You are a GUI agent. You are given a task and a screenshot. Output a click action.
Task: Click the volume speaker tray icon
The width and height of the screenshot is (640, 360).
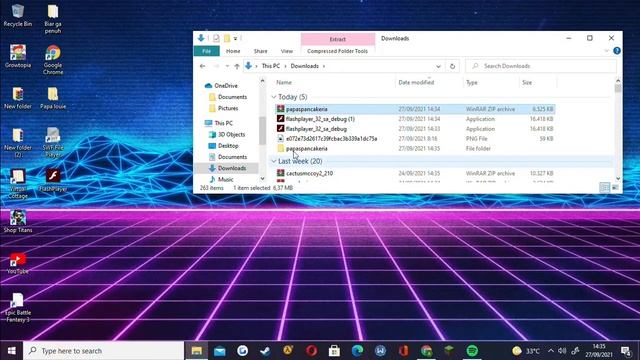[562, 351]
